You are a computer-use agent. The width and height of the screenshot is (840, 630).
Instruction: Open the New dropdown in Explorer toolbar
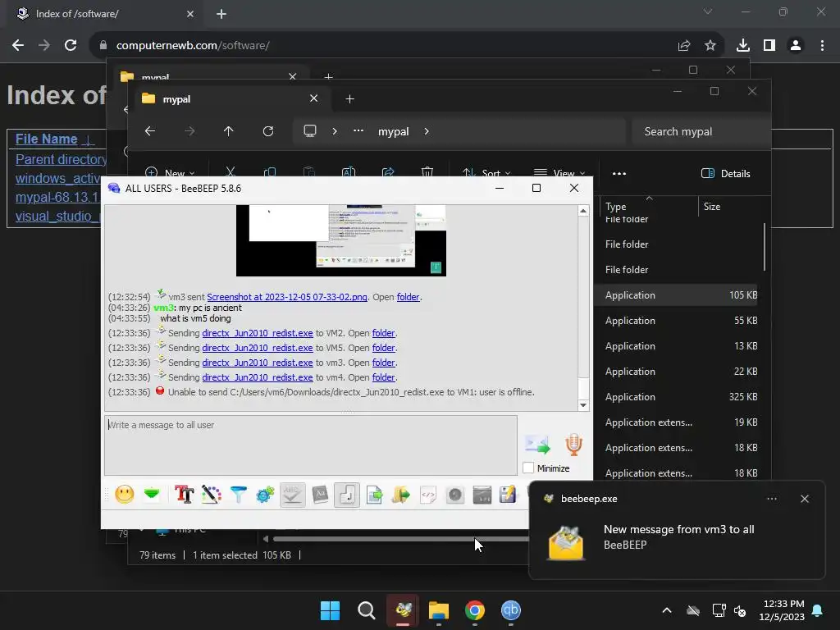[x=170, y=172]
